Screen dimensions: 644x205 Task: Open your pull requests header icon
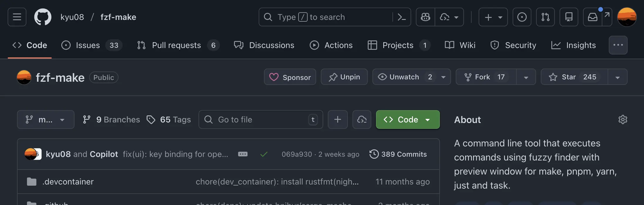click(545, 17)
